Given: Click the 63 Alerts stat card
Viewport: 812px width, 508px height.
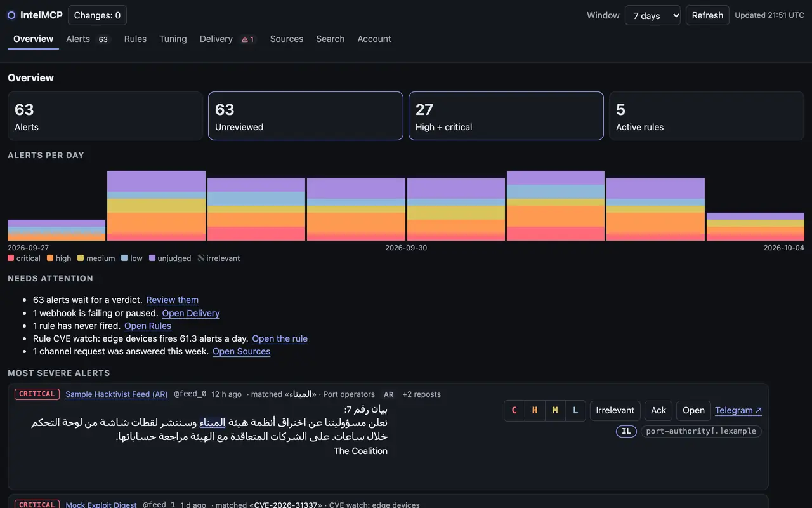Looking at the screenshot, I should pyautogui.click(x=105, y=116).
